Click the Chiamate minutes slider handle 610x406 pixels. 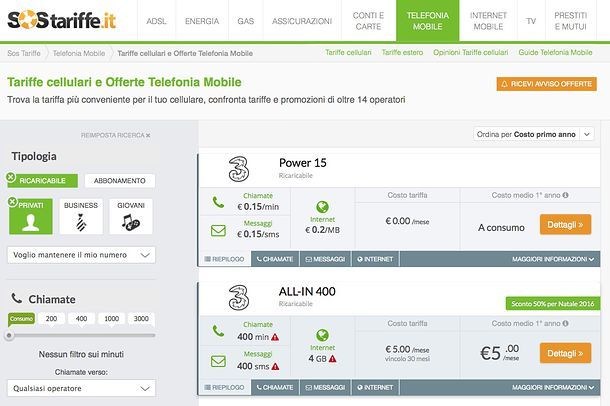pyautogui.click(x=9, y=335)
